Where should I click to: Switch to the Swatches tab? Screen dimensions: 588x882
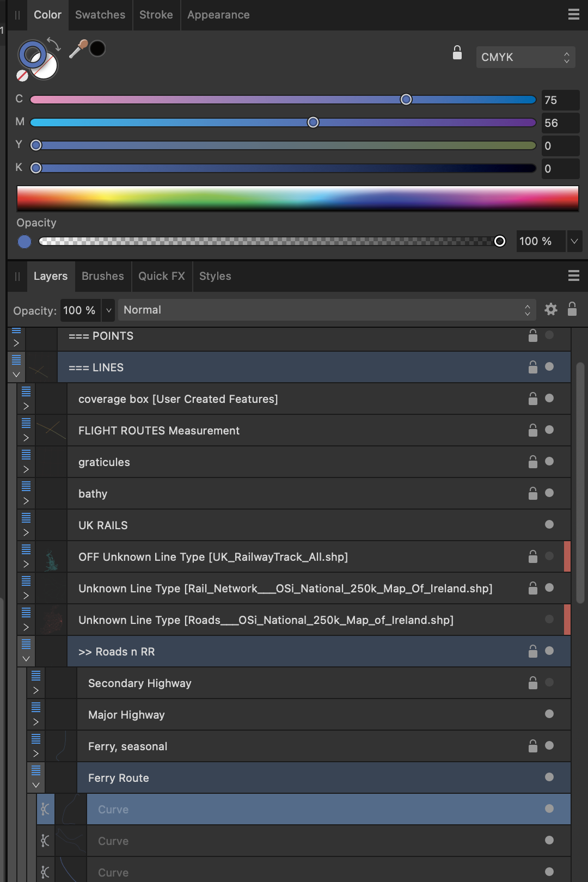(x=100, y=15)
